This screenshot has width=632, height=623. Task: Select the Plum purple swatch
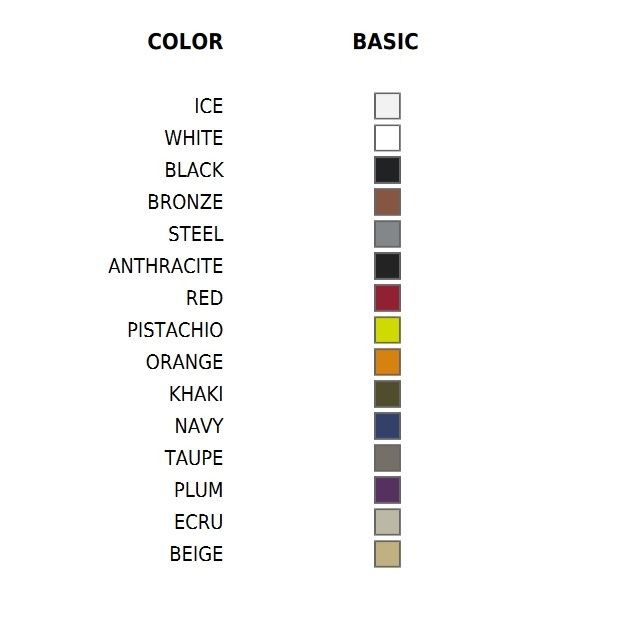pyautogui.click(x=387, y=490)
